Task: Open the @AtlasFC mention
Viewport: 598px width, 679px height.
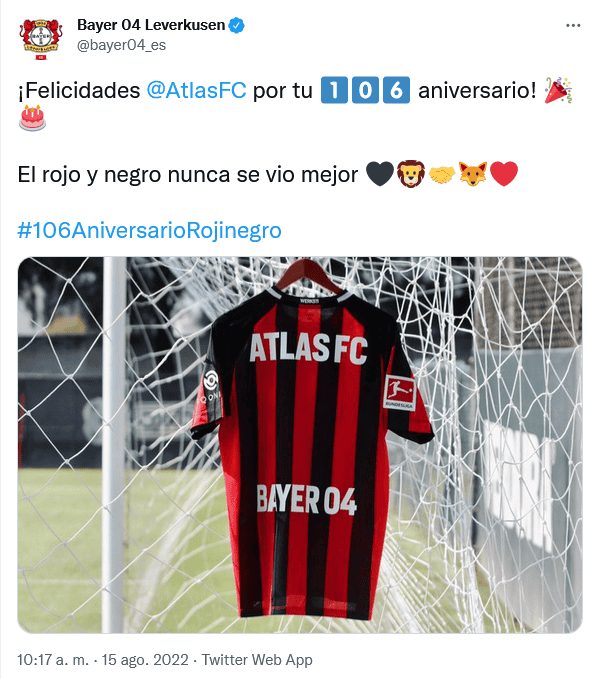Action: click(196, 91)
